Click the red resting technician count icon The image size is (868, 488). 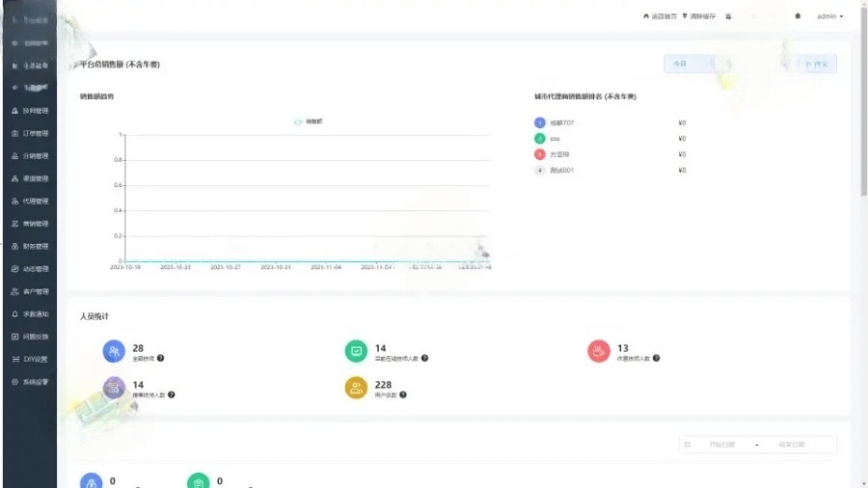(x=598, y=351)
